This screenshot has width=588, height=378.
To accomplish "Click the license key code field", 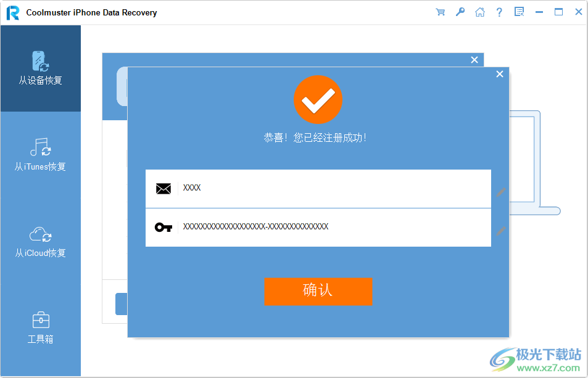I will (318, 228).
